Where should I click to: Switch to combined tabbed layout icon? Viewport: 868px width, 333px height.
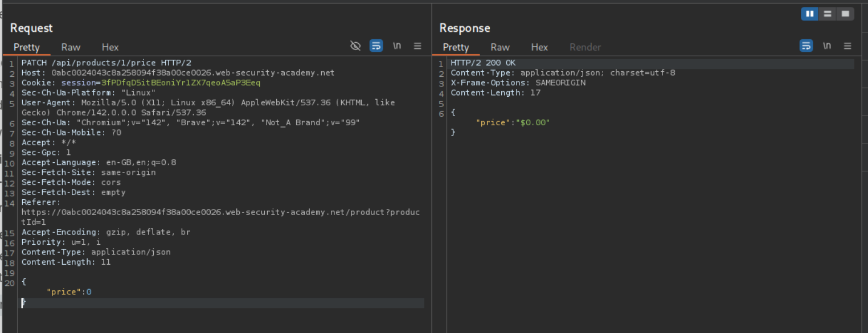(845, 14)
